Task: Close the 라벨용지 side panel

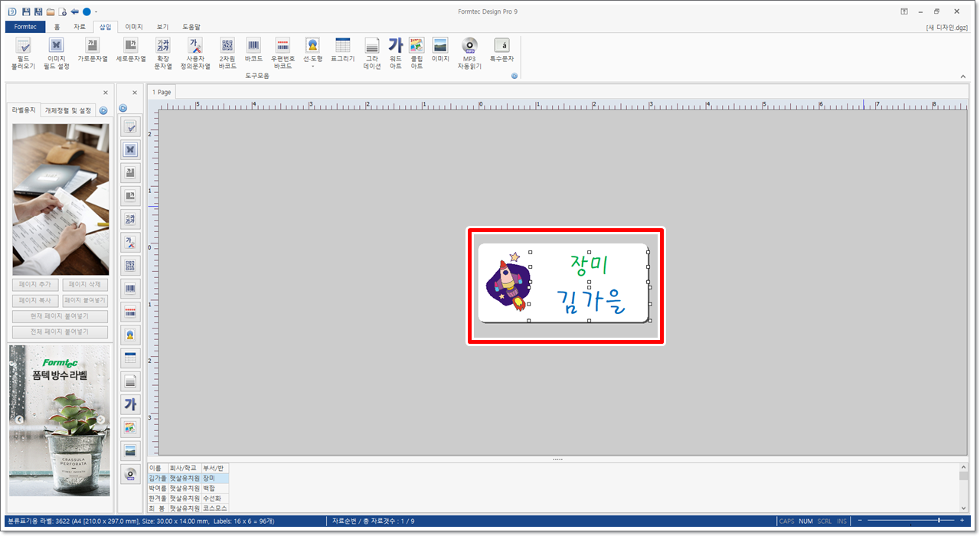Action: (106, 93)
